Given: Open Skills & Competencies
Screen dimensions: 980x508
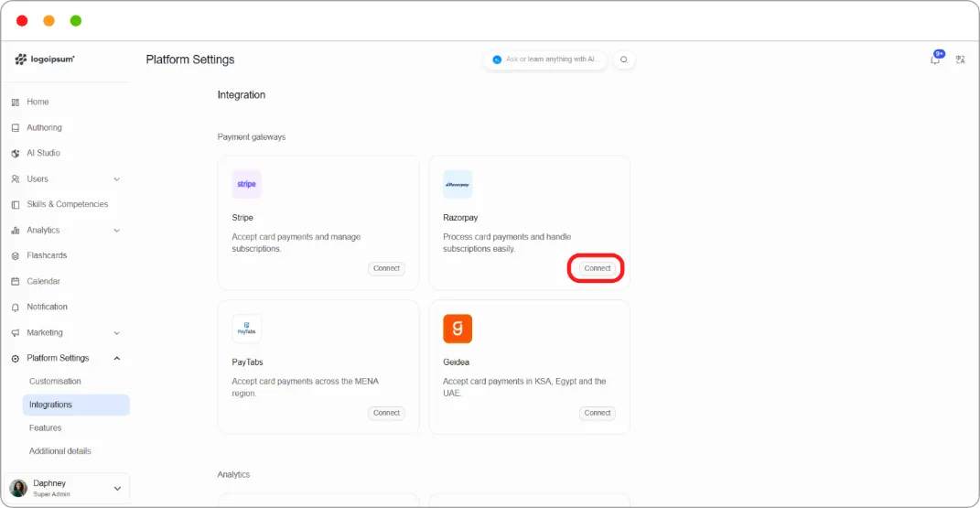Looking at the screenshot, I should pos(67,204).
